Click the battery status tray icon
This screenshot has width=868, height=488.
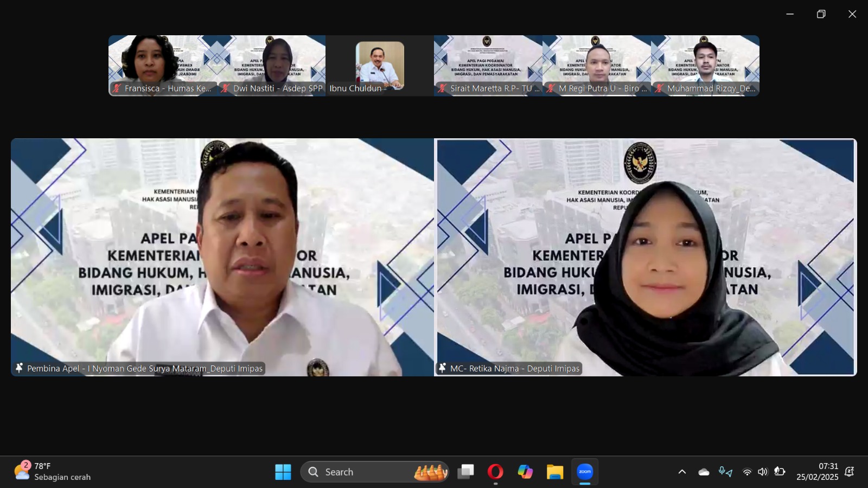click(780, 472)
